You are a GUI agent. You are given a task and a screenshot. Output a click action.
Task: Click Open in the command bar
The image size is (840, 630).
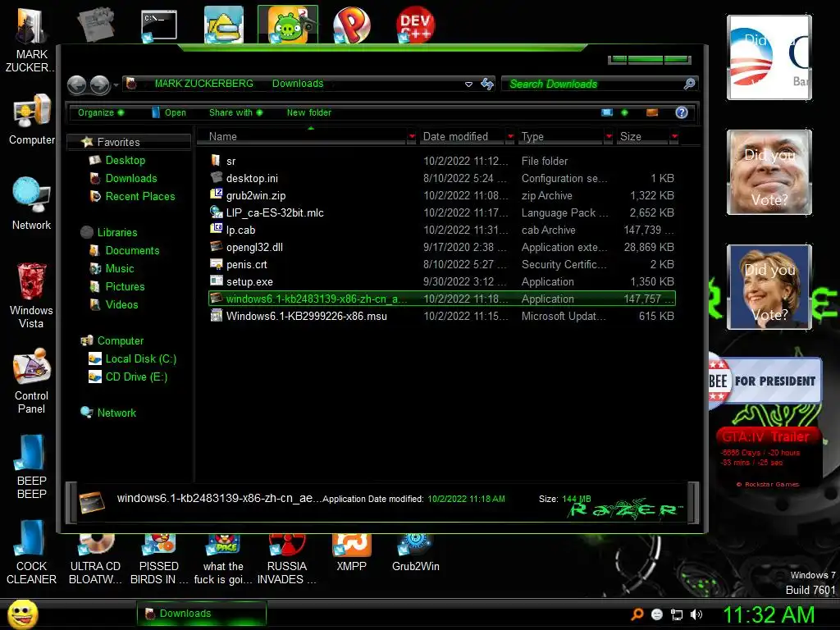[169, 112]
